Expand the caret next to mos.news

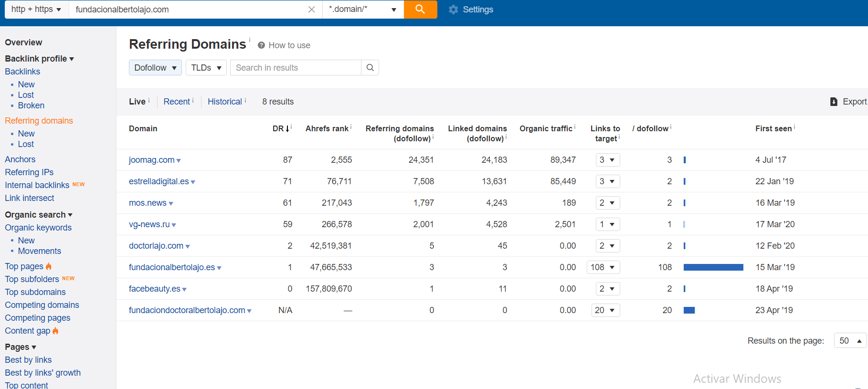pos(171,204)
